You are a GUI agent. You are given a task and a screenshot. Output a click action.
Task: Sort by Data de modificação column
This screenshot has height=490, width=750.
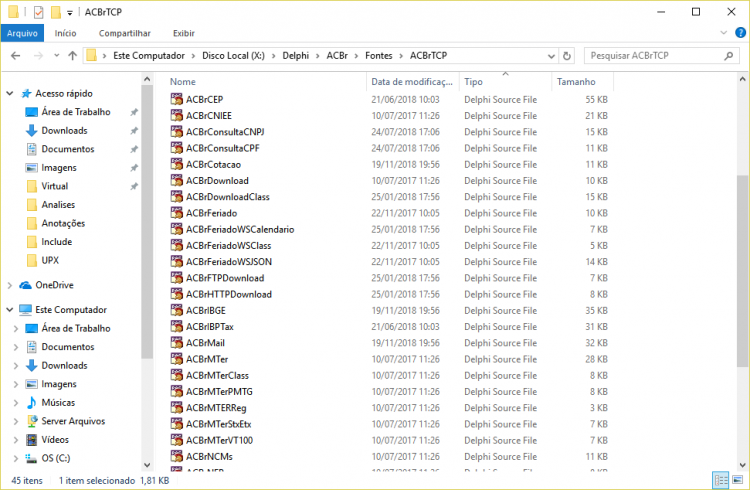pos(413,82)
